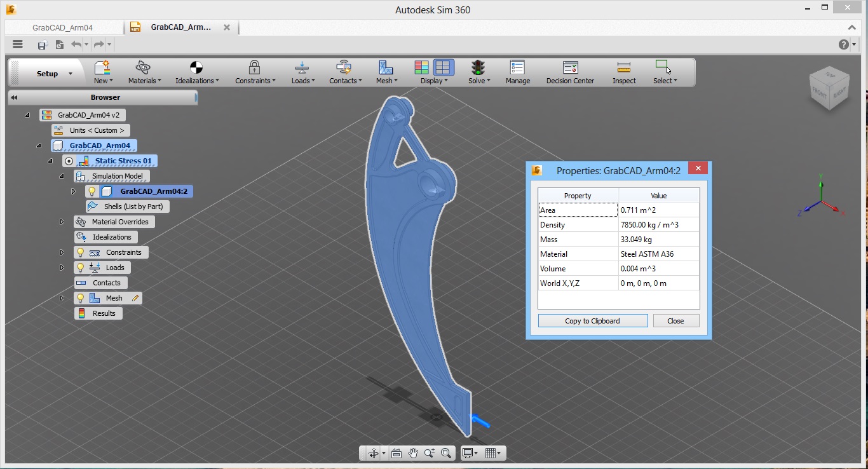Image resolution: width=868 pixels, height=469 pixels.
Task: Click the ViewCube in the corner
Action: [828, 88]
